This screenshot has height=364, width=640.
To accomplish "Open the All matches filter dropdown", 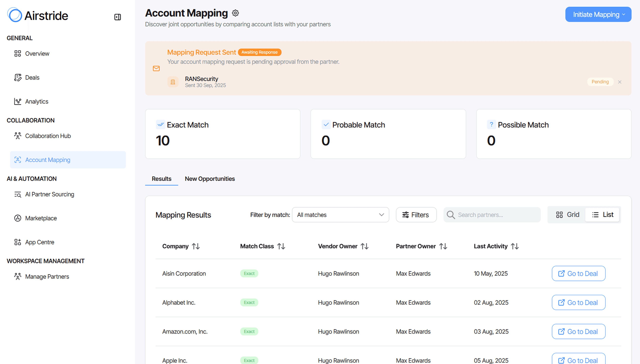I will [340, 215].
